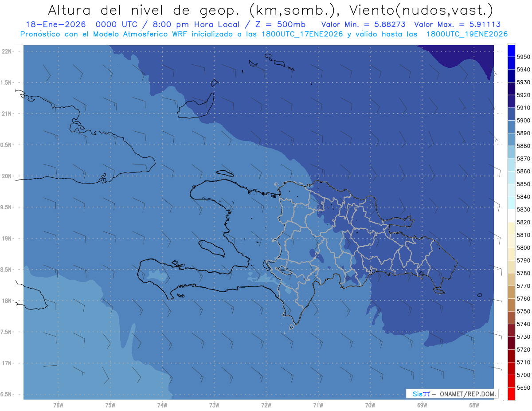Click the 70W longitude axis label
Image resolution: width=532 pixels, height=411 pixels.
point(370,405)
